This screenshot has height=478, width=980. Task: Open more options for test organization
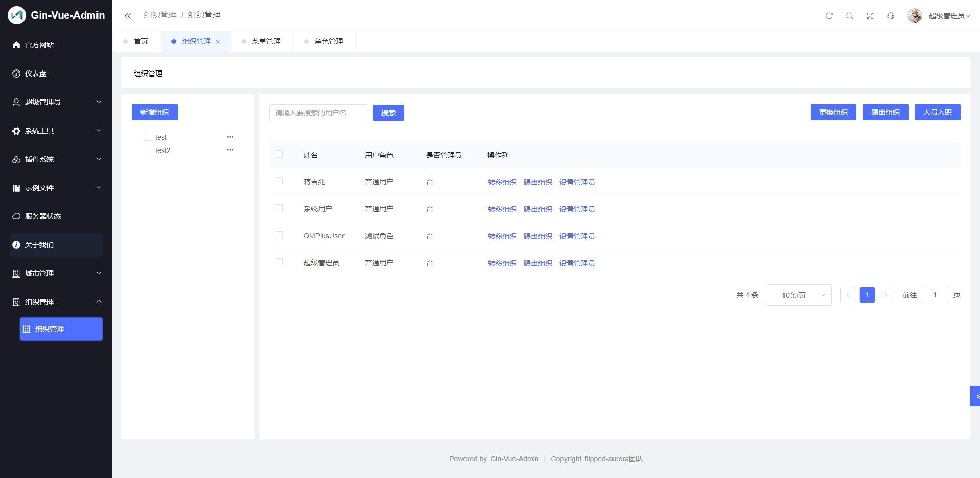point(230,137)
